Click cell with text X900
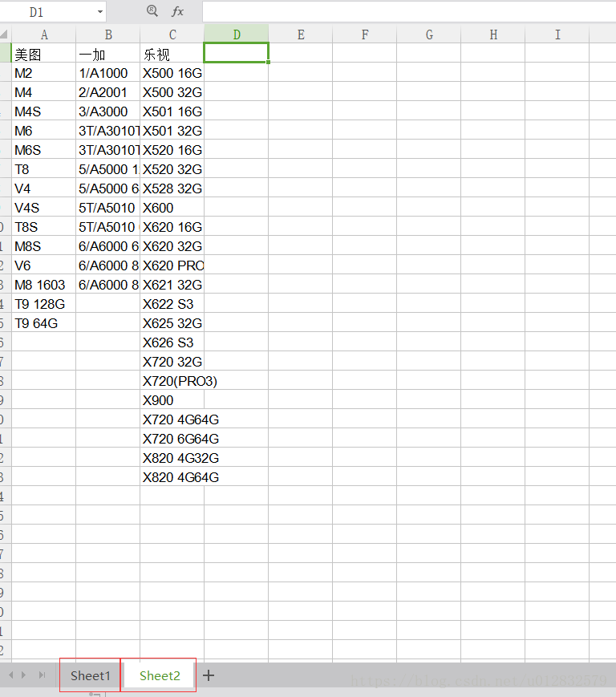616x697 pixels. point(172,399)
